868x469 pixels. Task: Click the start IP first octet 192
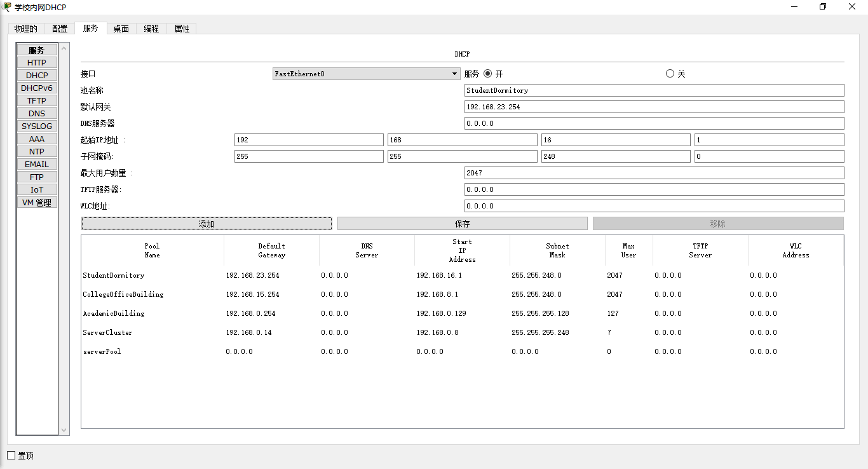tap(309, 140)
